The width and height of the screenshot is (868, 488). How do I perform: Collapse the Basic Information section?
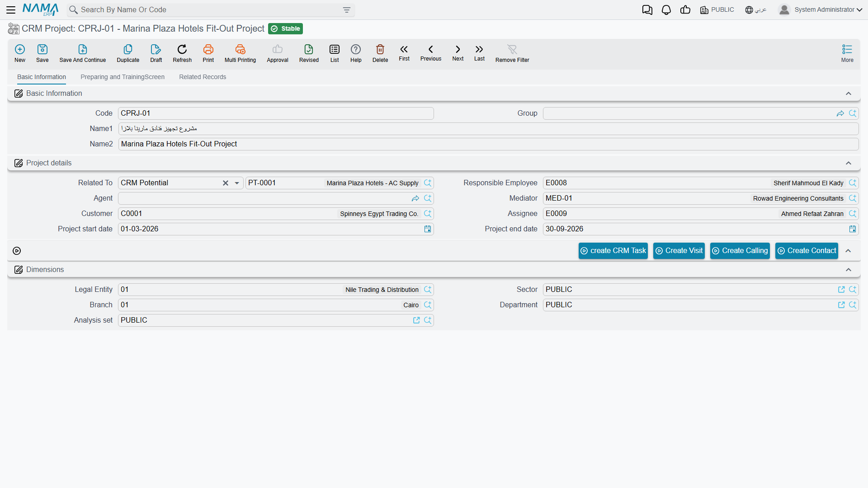(849, 94)
